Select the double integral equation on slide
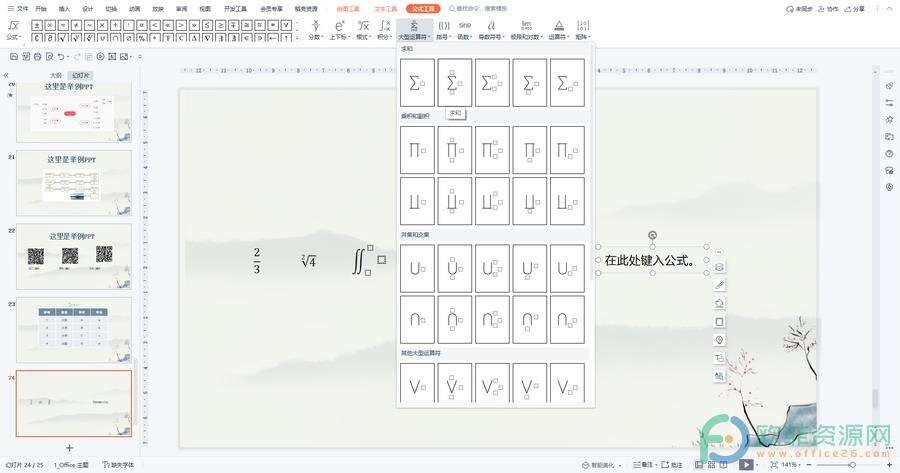Viewport: 900px width, 473px height. click(368, 261)
